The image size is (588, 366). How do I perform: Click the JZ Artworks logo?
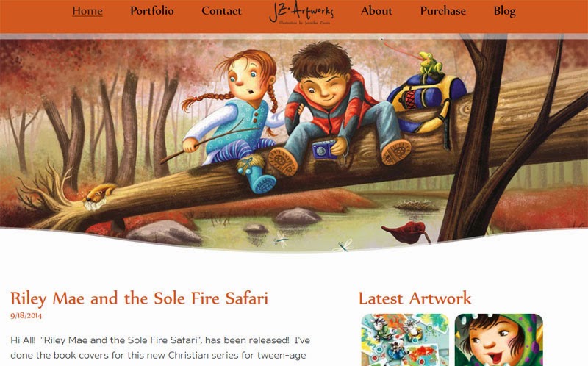[x=301, y=12]
